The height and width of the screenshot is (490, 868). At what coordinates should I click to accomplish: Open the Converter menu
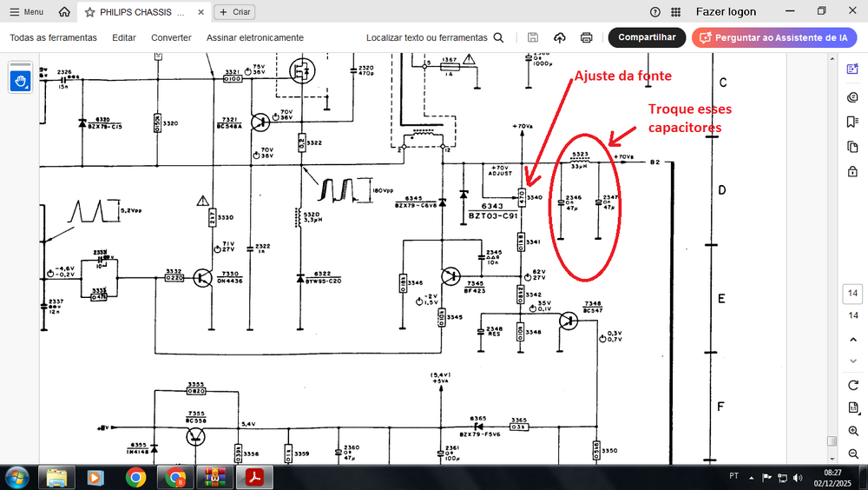[171, 37]
